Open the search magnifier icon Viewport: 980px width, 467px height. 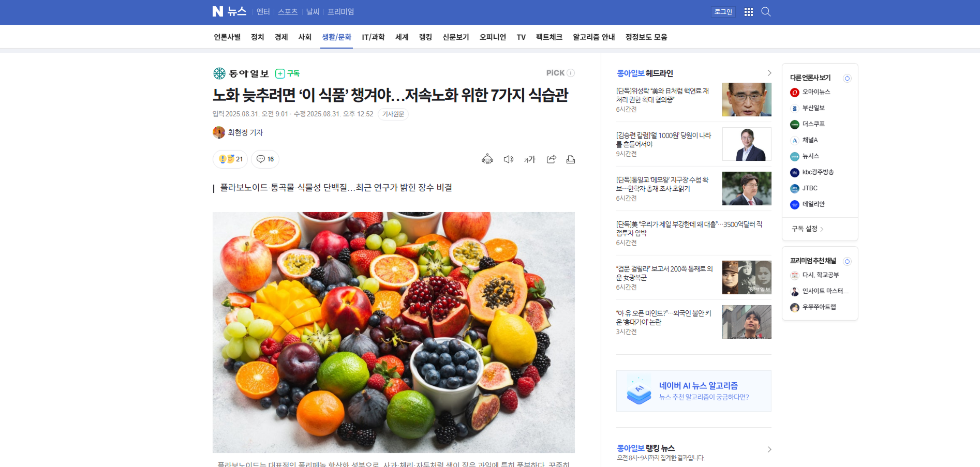pos(766,12)
